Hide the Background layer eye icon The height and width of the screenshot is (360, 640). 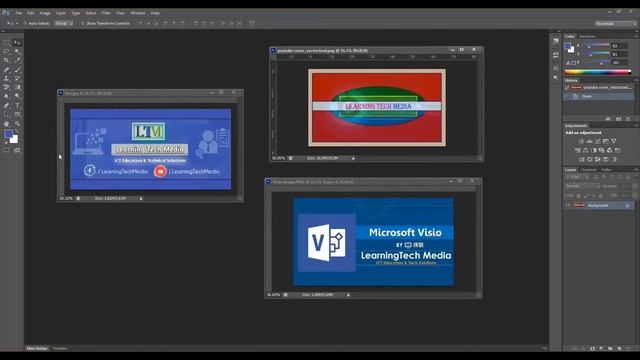coord(568,205)
